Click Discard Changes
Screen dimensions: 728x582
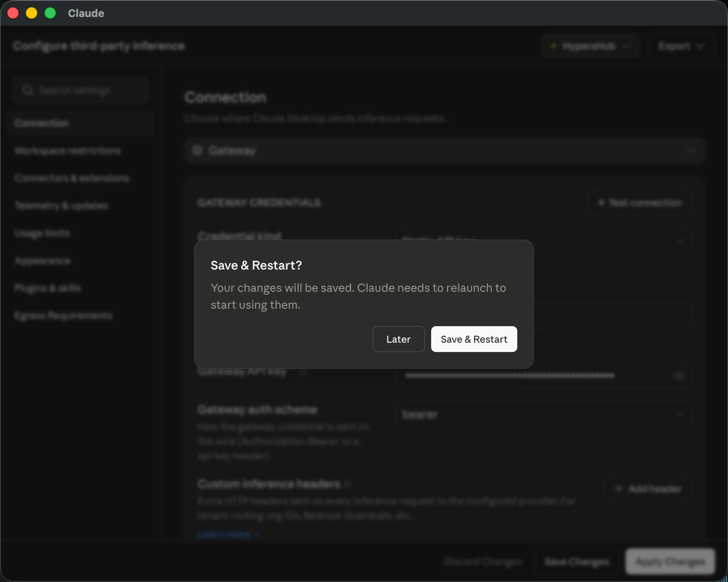click(x=483, y=562)
